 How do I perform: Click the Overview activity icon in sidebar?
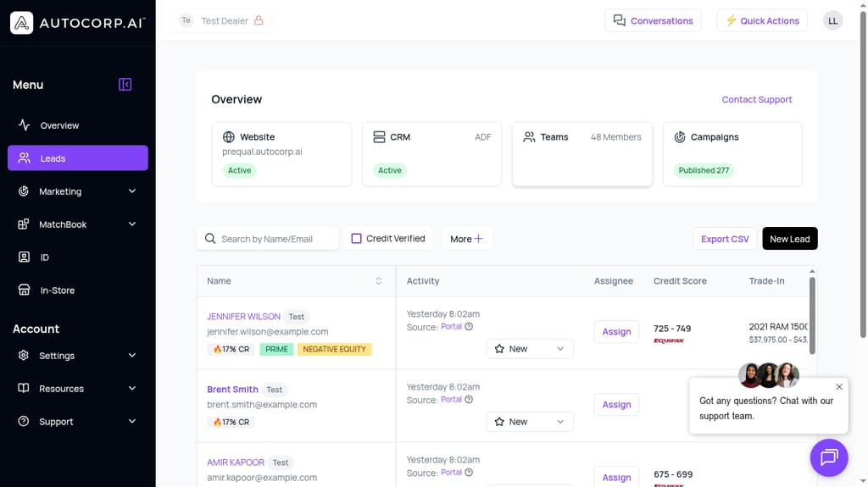24,125
